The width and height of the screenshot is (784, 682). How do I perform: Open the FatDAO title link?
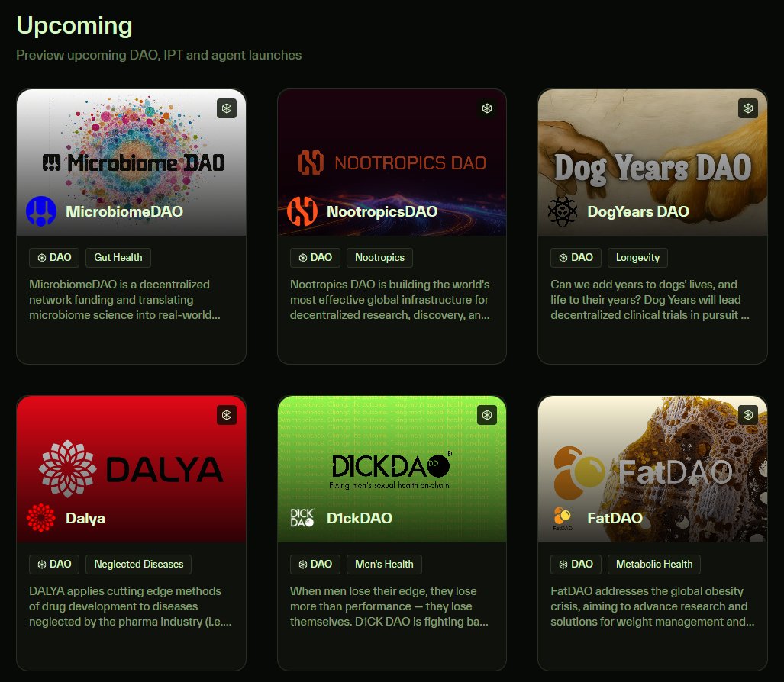coord(615,518)
